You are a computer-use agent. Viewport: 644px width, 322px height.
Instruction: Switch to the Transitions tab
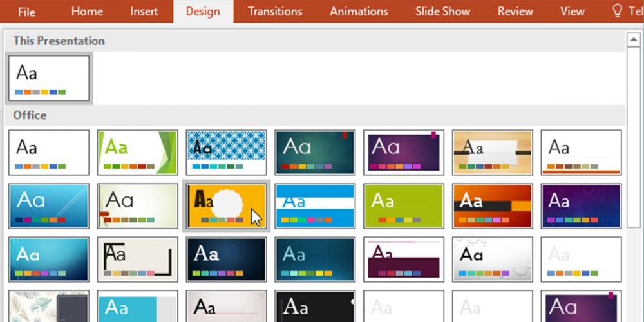click(x=275, y=12)
